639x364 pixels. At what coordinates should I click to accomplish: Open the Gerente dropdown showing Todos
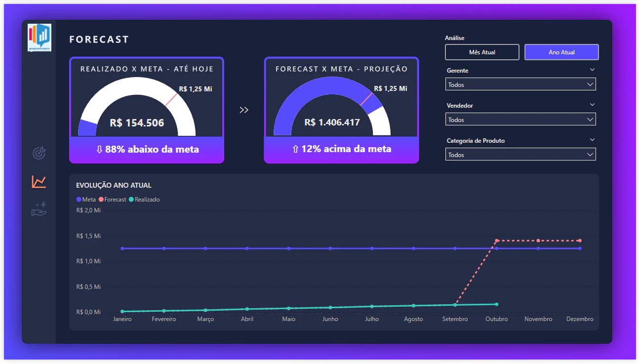point(520,84)
